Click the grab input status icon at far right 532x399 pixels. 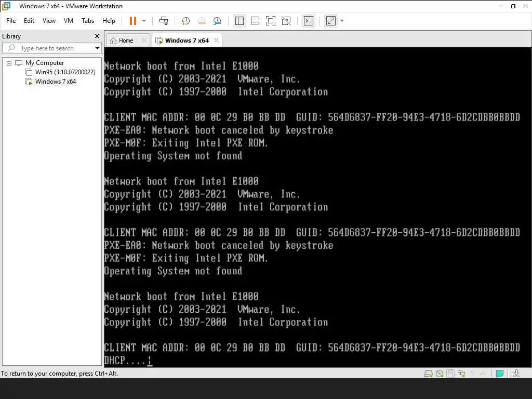pyautogui.click(x=516, y=374)
